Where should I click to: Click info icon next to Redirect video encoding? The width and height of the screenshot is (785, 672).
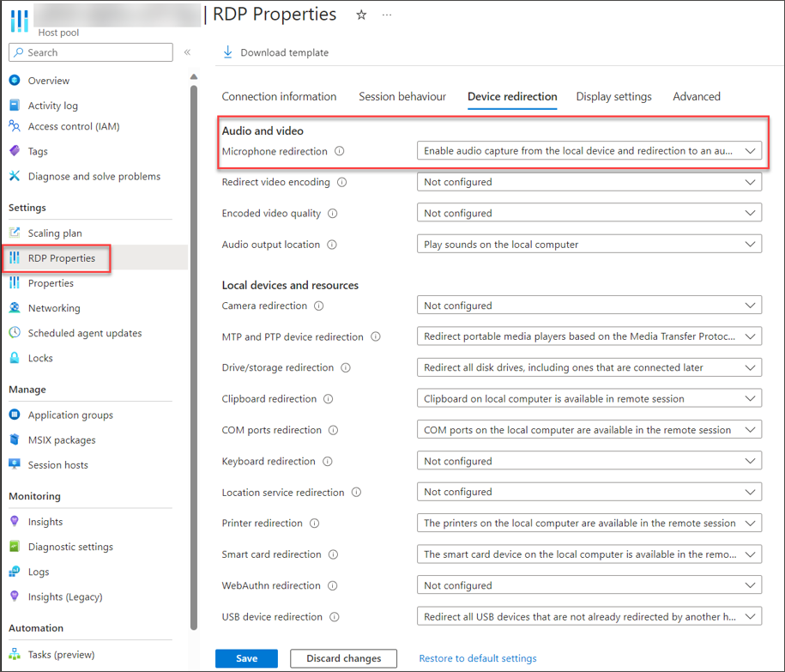click(342, 182)
